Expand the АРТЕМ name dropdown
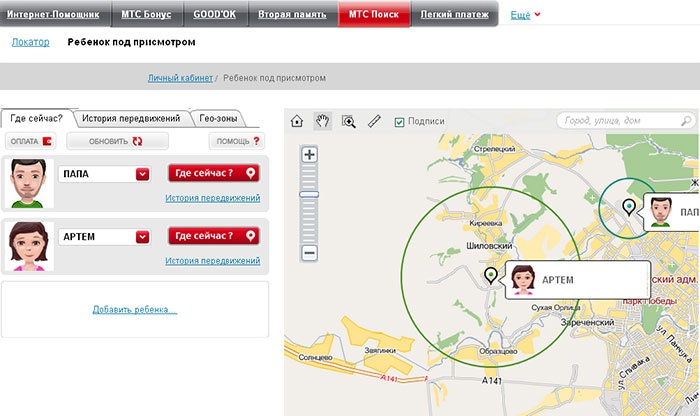The width and height of the screenshot is (700, 416). coord(142,237)
